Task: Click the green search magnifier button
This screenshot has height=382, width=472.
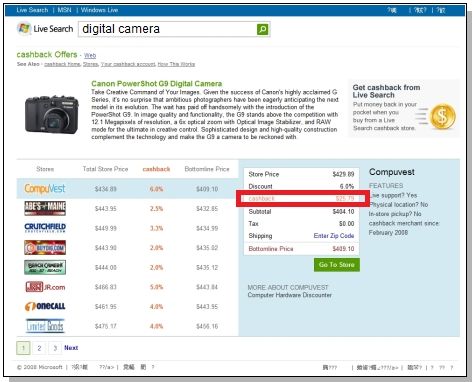Action: 263,29
